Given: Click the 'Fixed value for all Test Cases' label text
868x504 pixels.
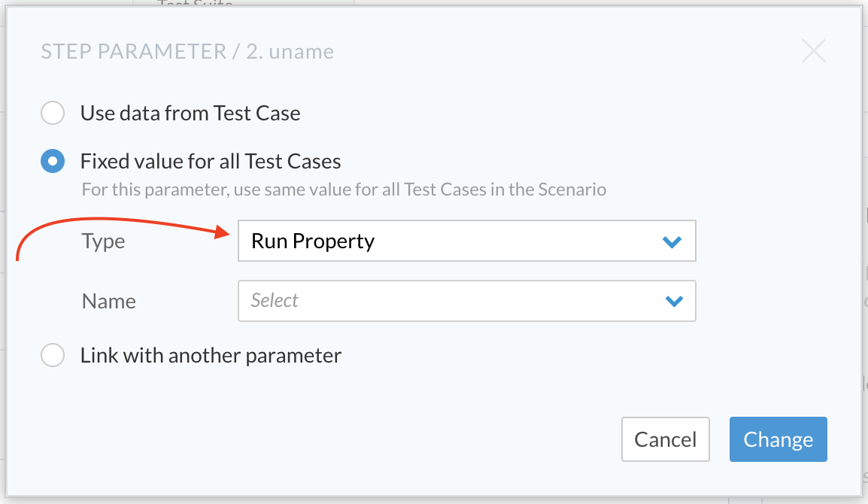Looking at the screenshot, I should [x=211, y=161].
